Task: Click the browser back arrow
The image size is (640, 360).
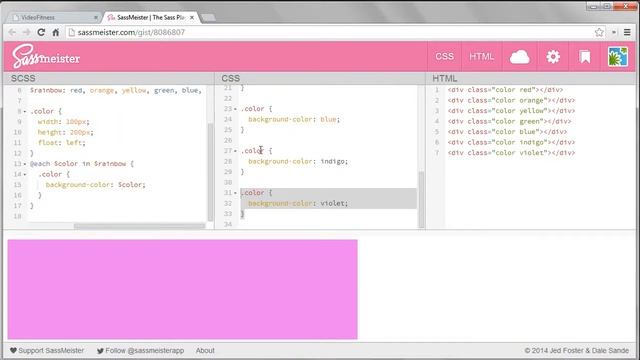Action: point(12,32)
